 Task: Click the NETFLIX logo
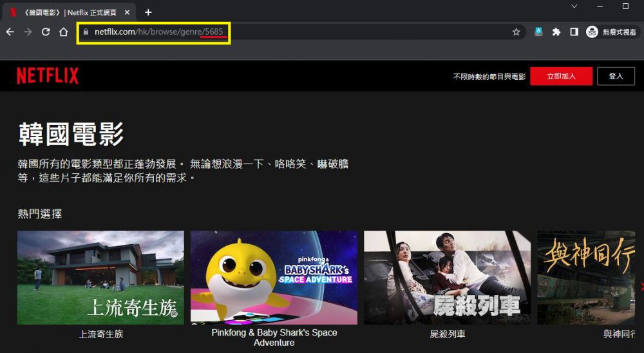48,76
